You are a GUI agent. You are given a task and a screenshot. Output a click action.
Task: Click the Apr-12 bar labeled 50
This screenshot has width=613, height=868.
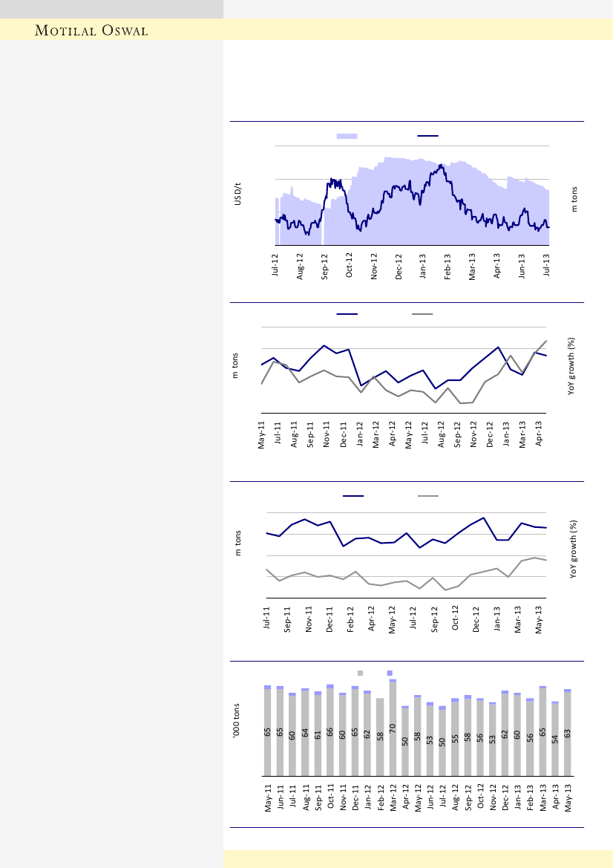click(405, 751)
